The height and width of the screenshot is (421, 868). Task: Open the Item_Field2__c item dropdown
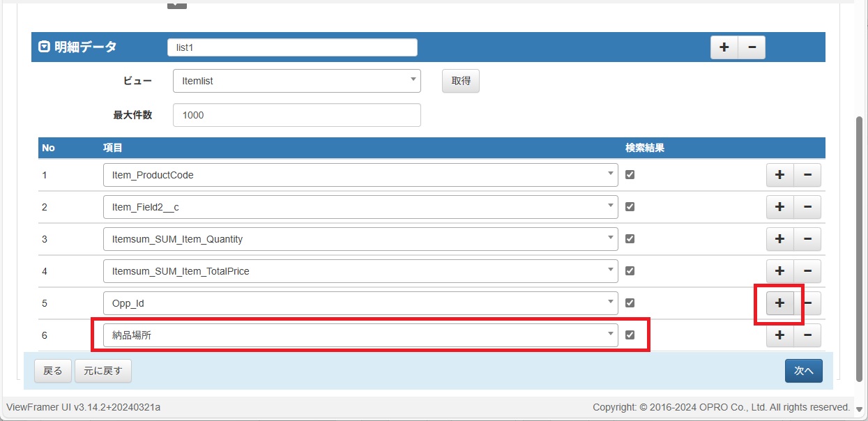(x=360, y=207)
